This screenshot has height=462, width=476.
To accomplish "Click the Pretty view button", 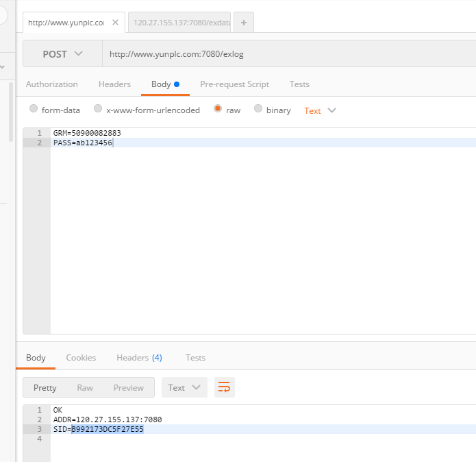I will 45,387.
